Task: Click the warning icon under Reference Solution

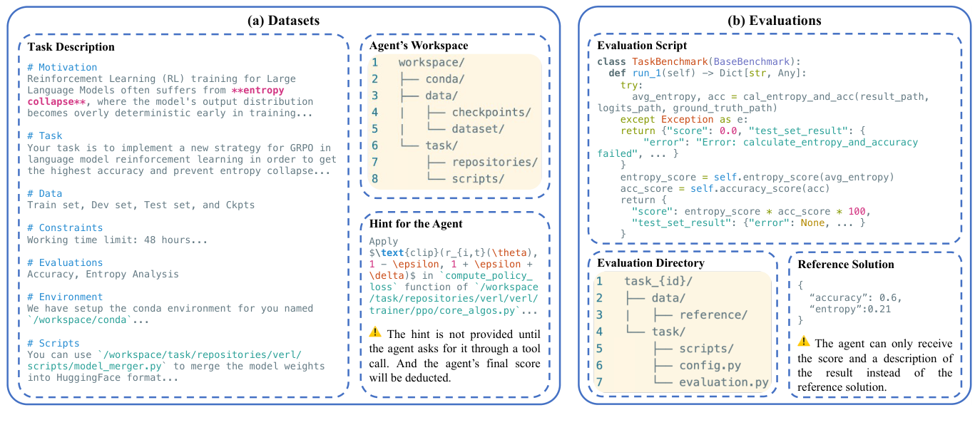Action: [802, 342]
